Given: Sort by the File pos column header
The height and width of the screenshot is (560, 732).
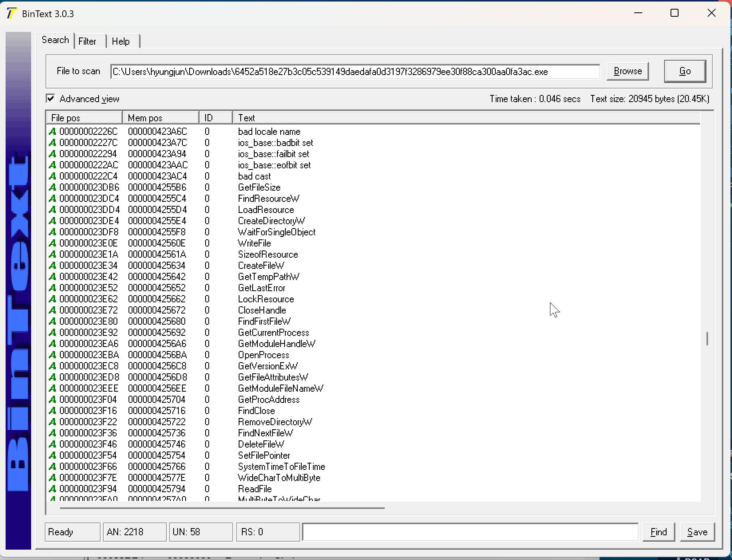Looking at the screenshot, I should click(84, 118).
